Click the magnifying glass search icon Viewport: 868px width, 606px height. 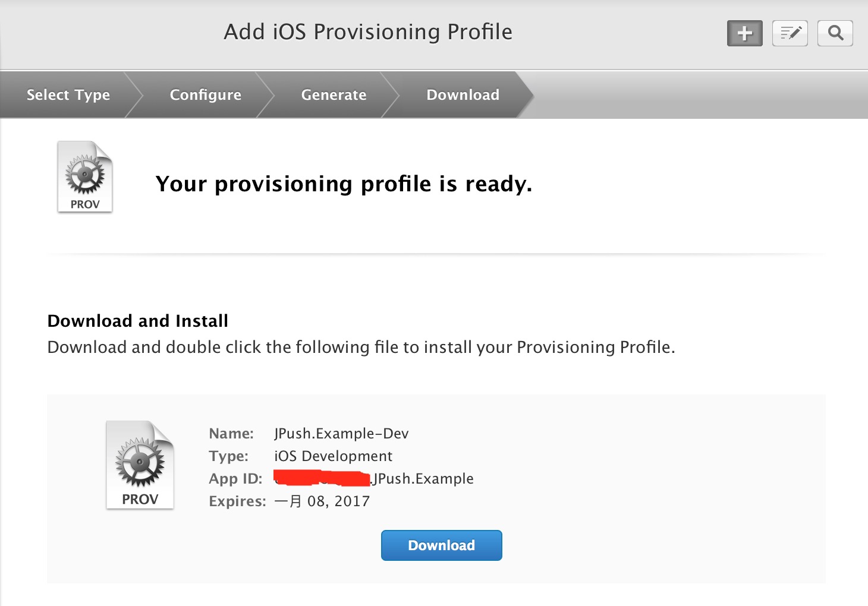tap(835, 33)
